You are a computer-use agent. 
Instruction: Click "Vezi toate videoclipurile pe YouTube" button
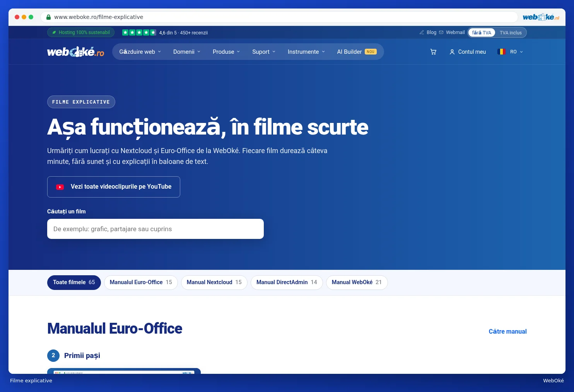coord(114,187)
